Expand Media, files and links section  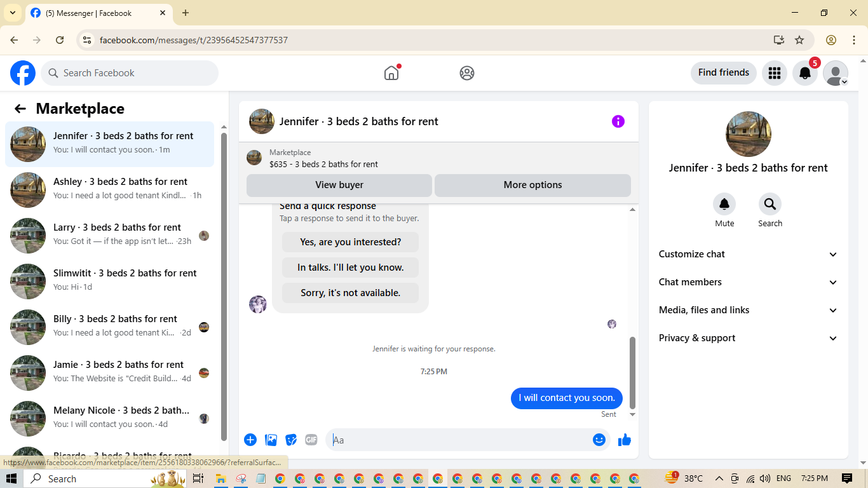coord(749,310)
